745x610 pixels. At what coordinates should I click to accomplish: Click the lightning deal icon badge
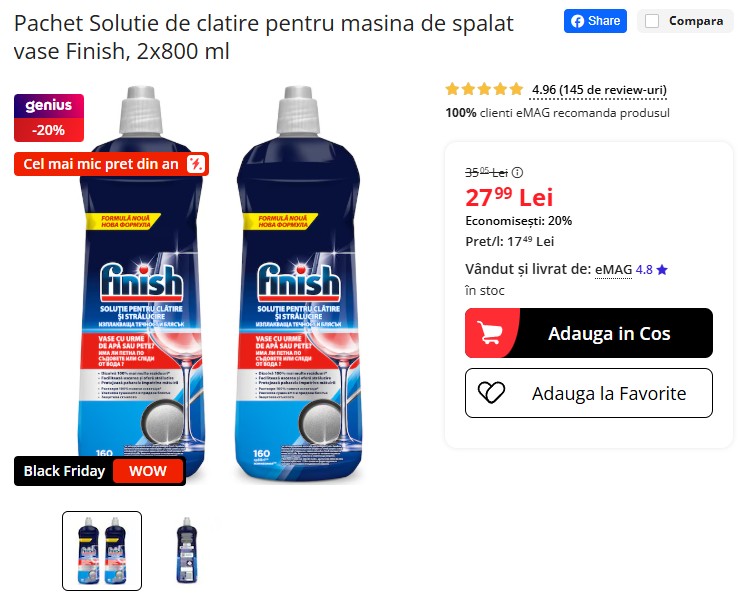[195, 164]
